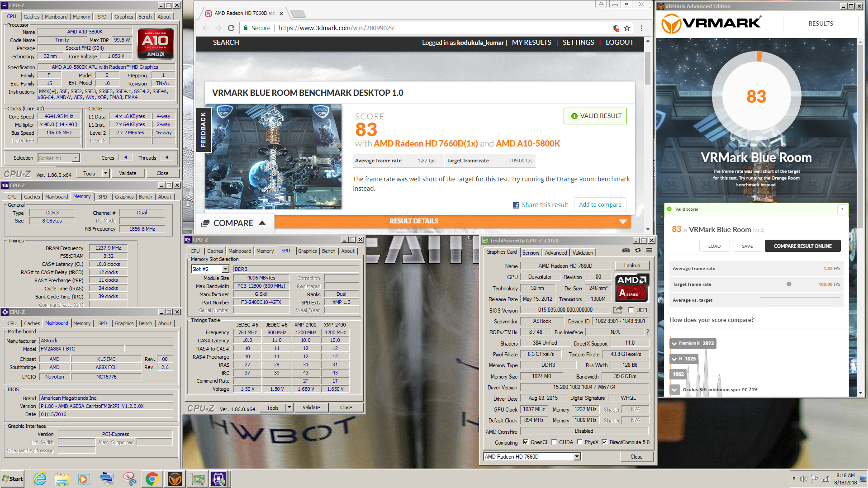
Task: Click SAVE button in VRMark
Action: [747, 246]
